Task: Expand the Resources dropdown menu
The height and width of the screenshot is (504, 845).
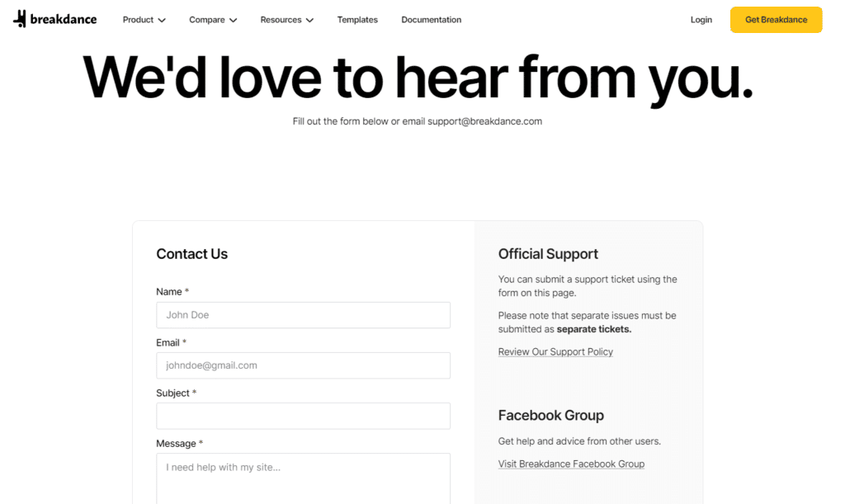Action: [x=286, y=20]
